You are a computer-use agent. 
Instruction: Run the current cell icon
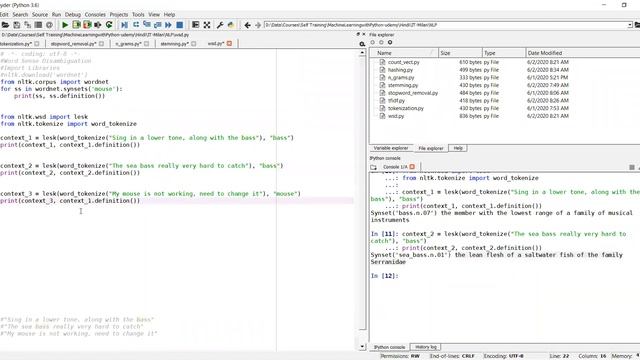pyautogui.click(x=76, y=25)
